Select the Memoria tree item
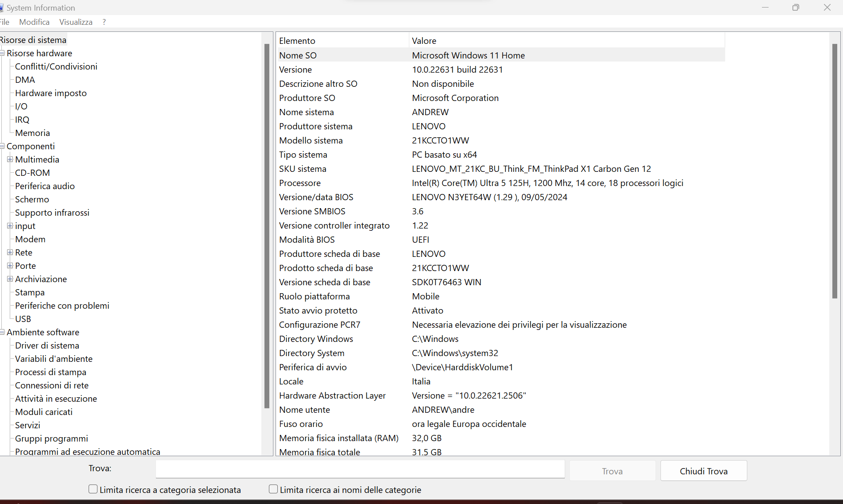The width and height of the screenshot is (843, 504). coord(32,133)
